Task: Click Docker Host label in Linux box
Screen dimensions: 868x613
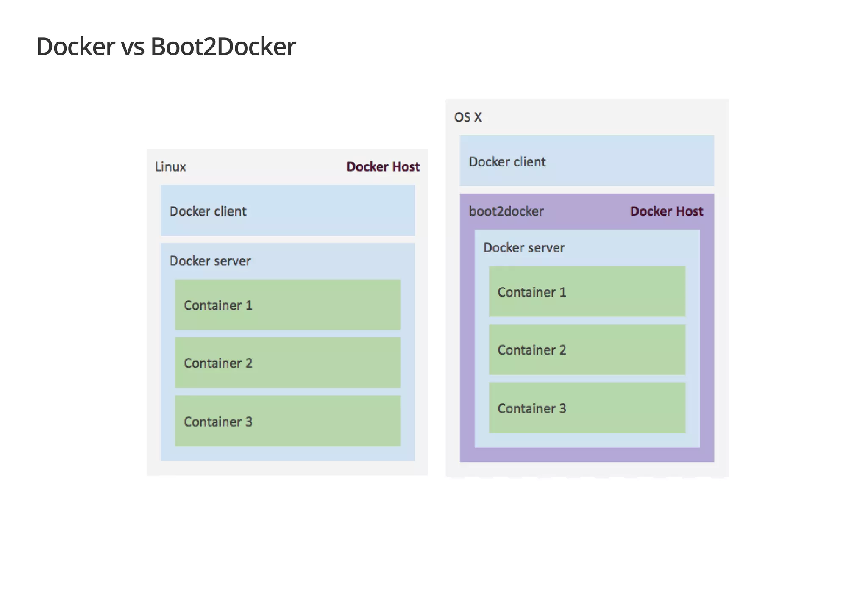Action: (x=383, y=167)
